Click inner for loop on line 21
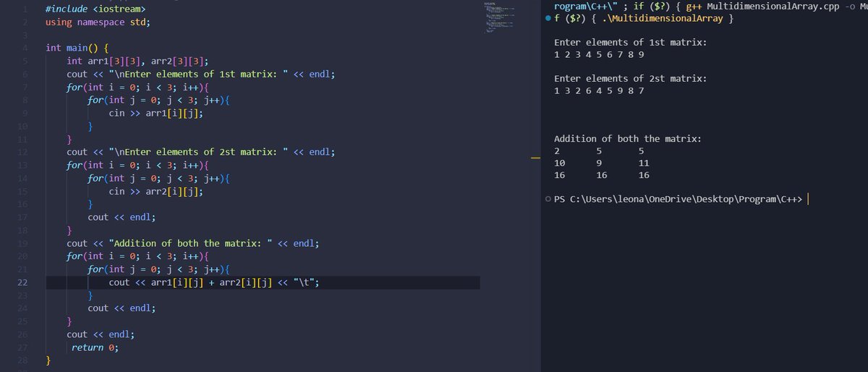Viewport: 868px width, 372px height. click(158, 269)
